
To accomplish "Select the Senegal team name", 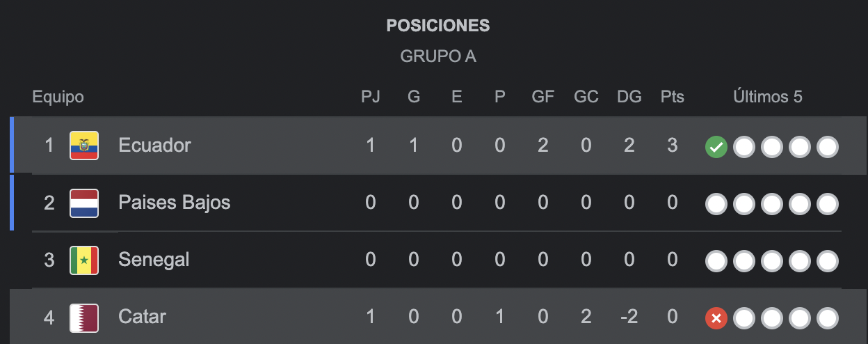I will pyautogui.click(x=154, y=260).
